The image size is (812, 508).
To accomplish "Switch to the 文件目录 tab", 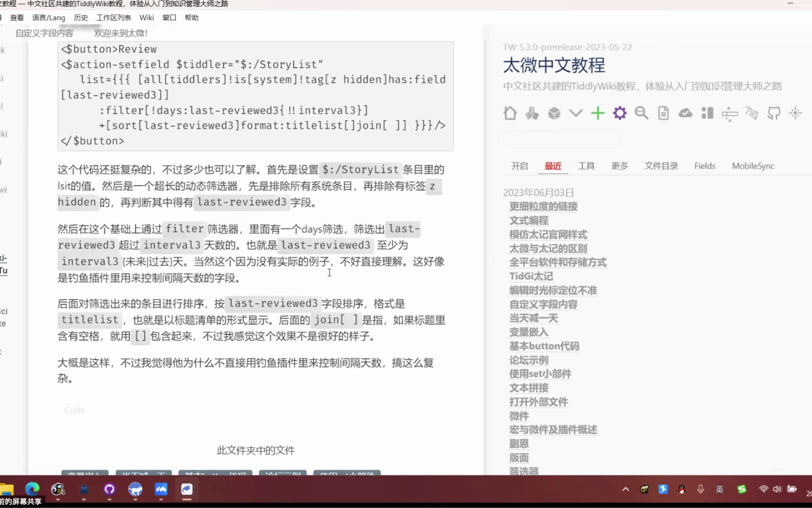I will tap(661, 166).
